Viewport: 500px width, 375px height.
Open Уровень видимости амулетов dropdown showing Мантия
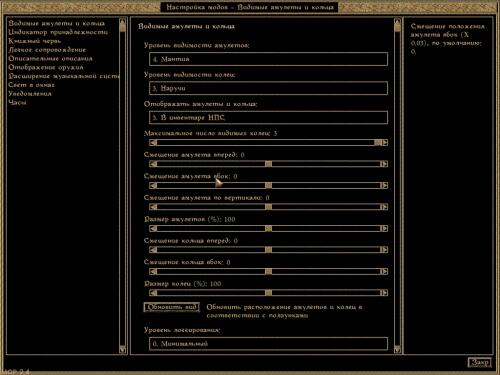tap(268, 59)
